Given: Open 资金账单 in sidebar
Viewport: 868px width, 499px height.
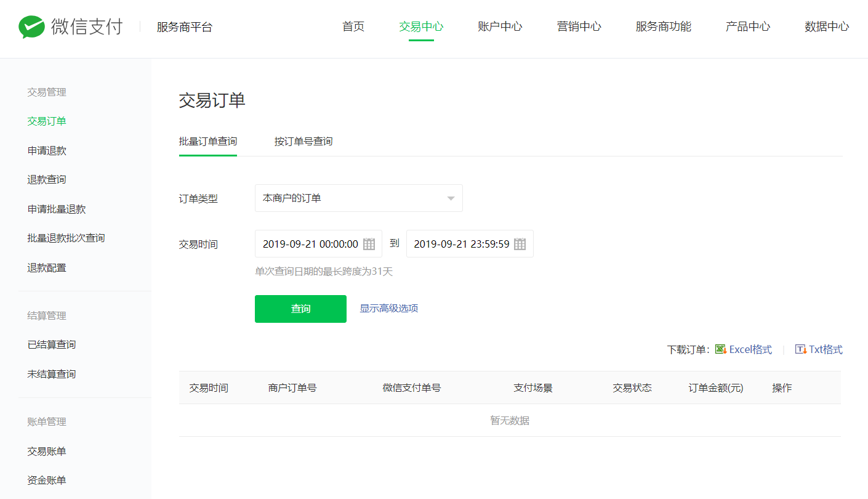Looking at the screenshot, I should point(47,481).
